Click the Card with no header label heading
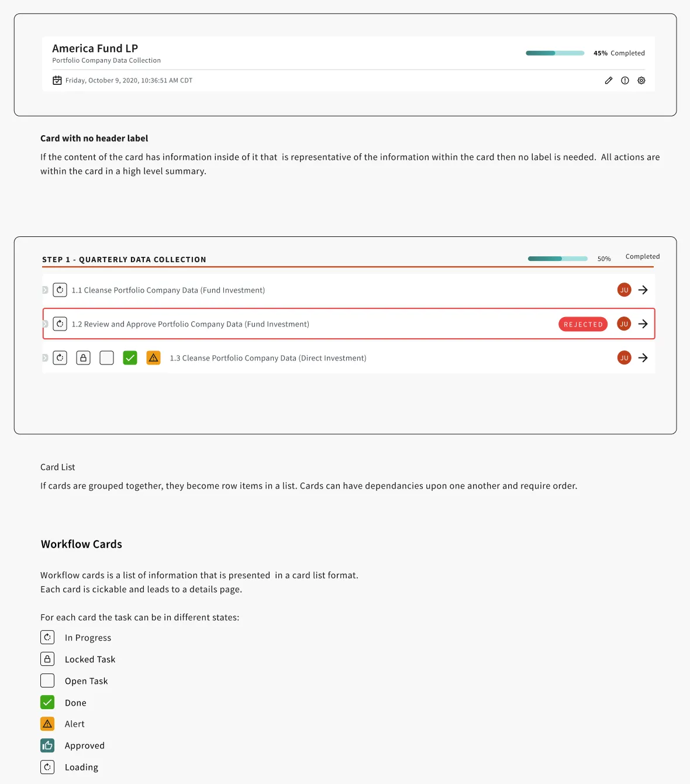 coord(94,139)
